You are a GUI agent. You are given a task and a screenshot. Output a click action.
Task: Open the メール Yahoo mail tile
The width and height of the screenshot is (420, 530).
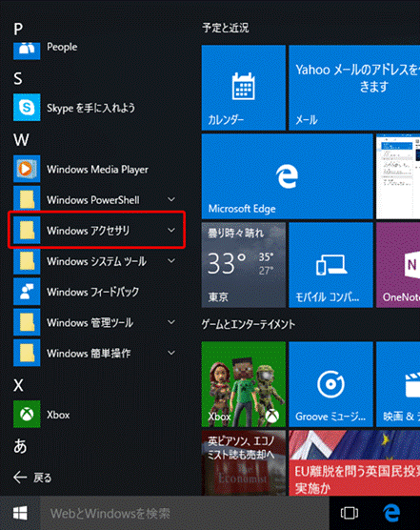[354, 88]
